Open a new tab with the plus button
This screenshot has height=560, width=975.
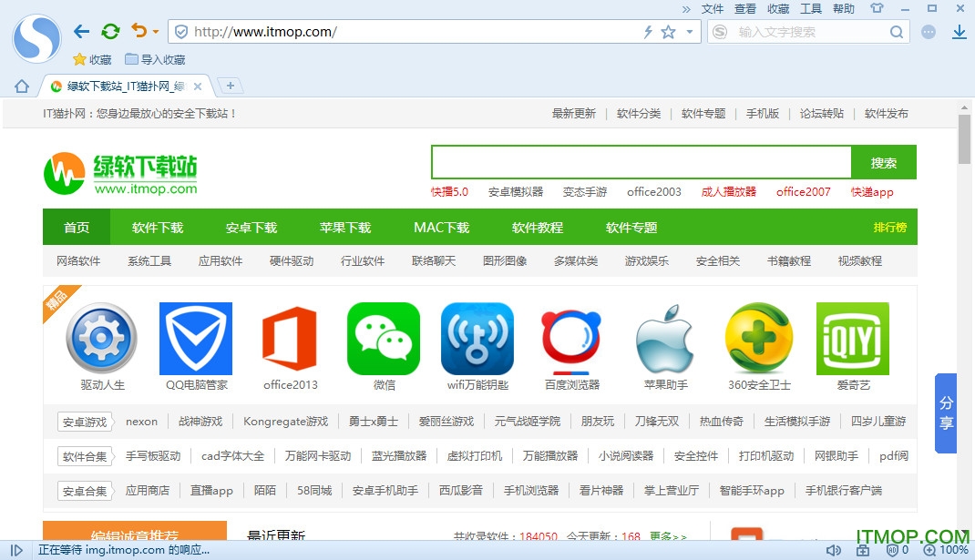coord(230,86)
